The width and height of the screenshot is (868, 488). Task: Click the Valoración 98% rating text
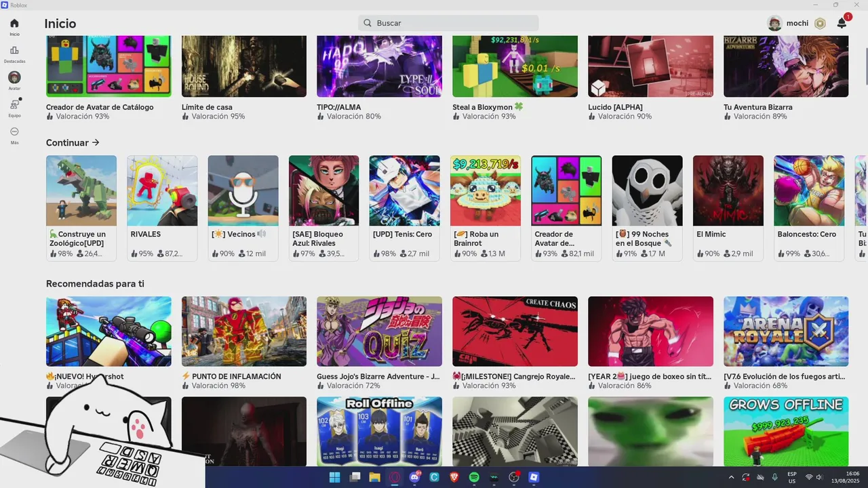click(218, 386)
